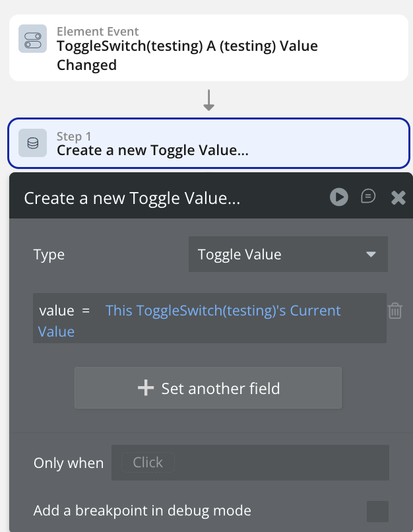Image resolution: width=413 pixels, height=532 pixels.
Task: Click the toggle switch icon on Element Event
Action: (x=32, y=39)
